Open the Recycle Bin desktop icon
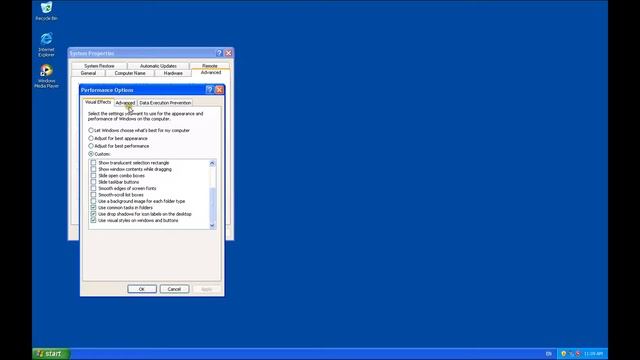This screenshot has width=640, height=360. point(46,11)
